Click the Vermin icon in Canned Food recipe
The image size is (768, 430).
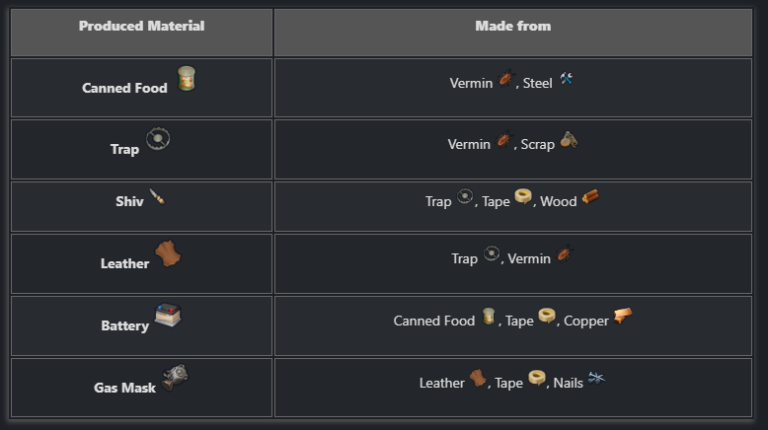click(507, 80)
